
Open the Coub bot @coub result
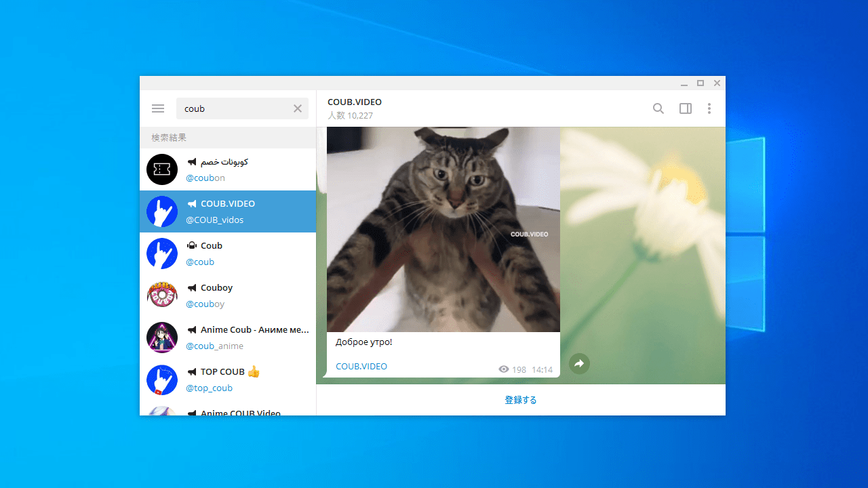[x=228, y=253]
